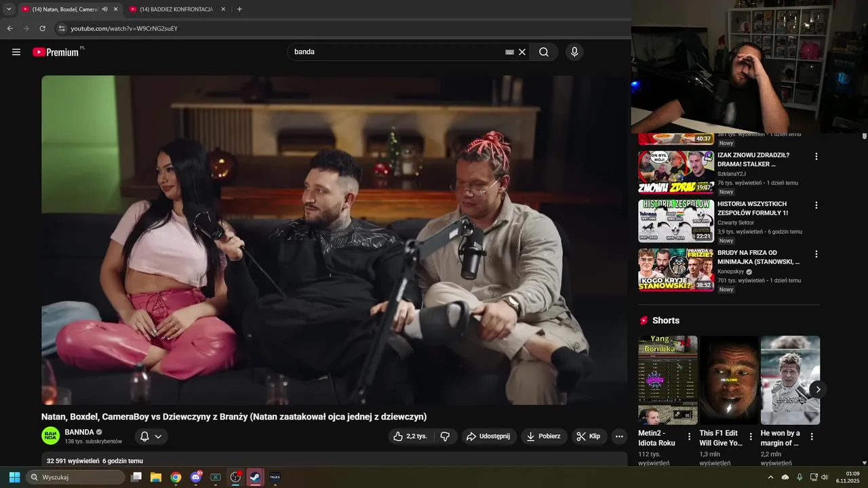Open File Explorer from the taskbar
The image size is (868, 488).
156,477
